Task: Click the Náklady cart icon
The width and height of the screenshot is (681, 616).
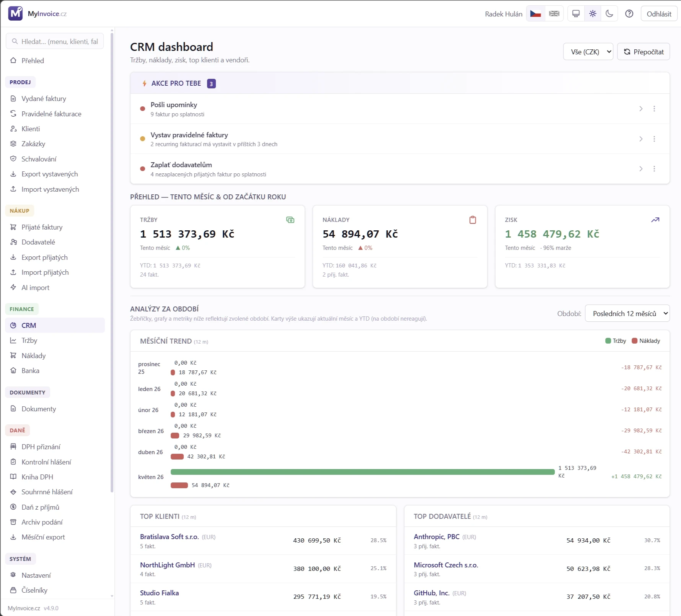Action: click(x=13, y=355)
